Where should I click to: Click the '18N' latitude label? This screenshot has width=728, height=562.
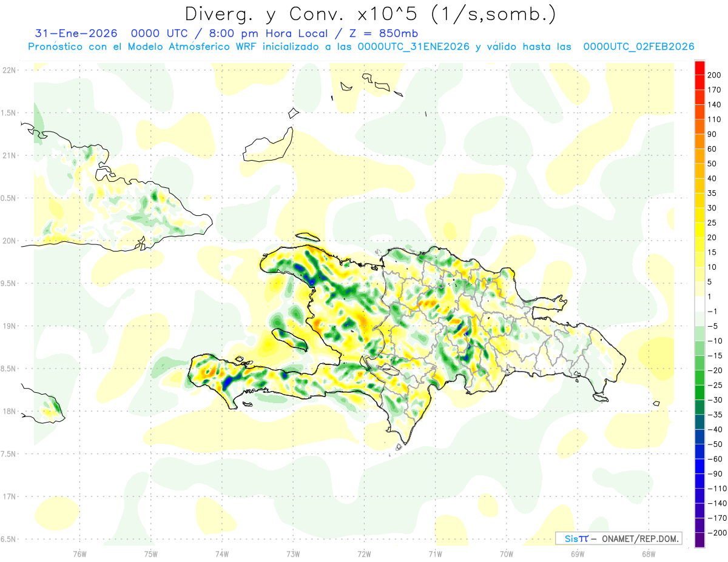(8, 411)
